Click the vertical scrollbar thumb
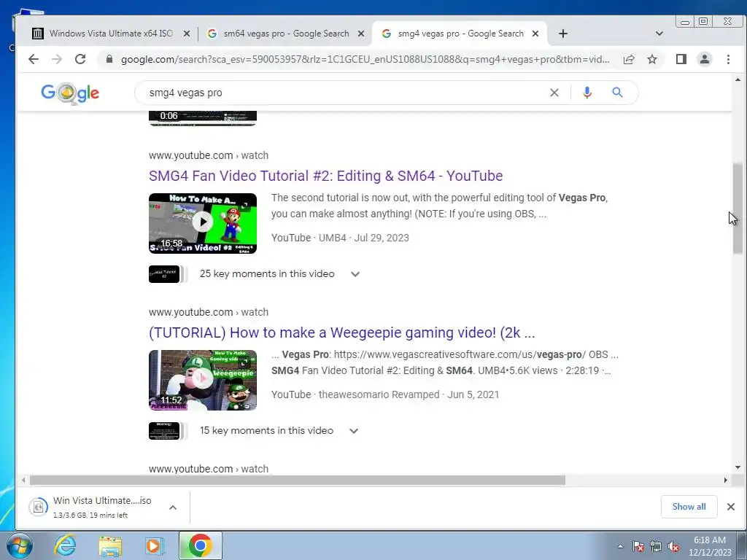This screenshot has width=747, height=560. (738, 208)
